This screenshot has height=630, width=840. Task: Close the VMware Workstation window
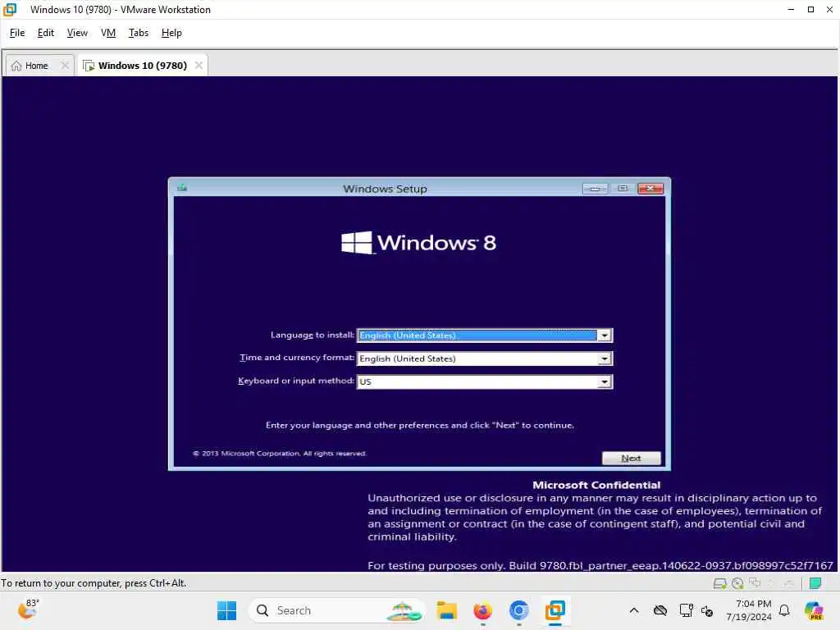[x=830, y=9]
